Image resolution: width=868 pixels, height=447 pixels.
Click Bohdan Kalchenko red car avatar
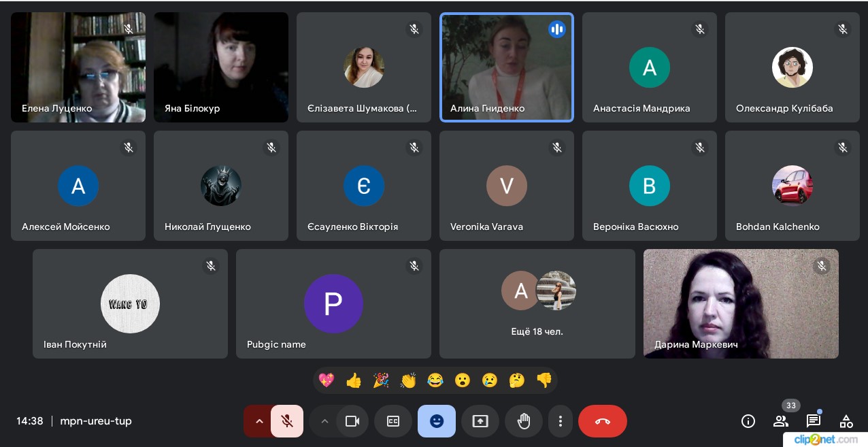[792, 186]
